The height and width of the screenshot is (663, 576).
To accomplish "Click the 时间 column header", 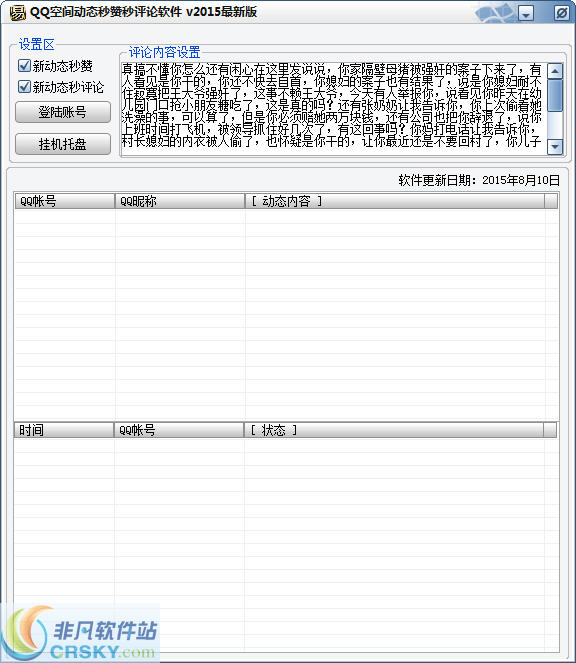I will pos(64,430).
